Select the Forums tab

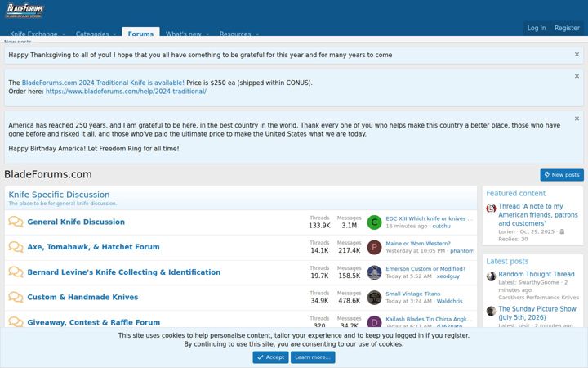tap(140, 33)
